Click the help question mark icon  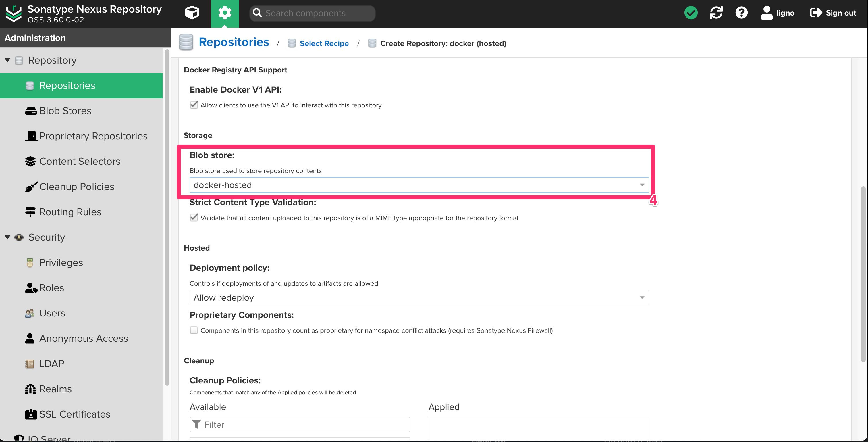[741, 13]
